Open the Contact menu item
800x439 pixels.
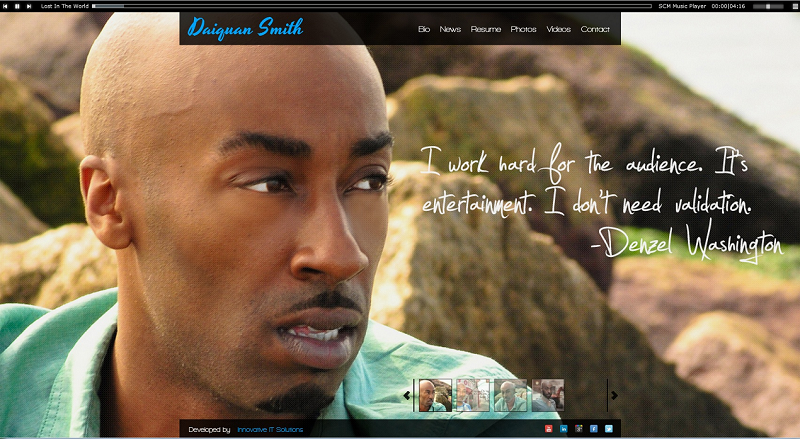595,29
